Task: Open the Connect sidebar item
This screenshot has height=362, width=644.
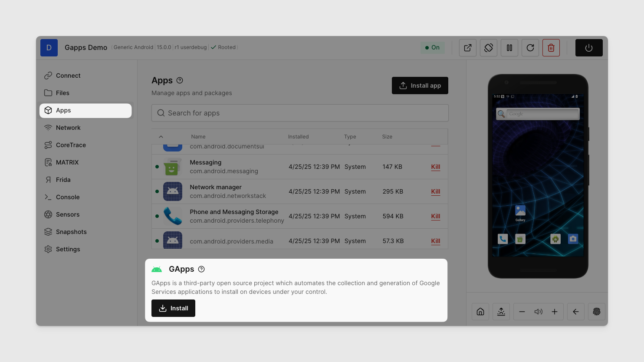Action: [x=85, y=76]
